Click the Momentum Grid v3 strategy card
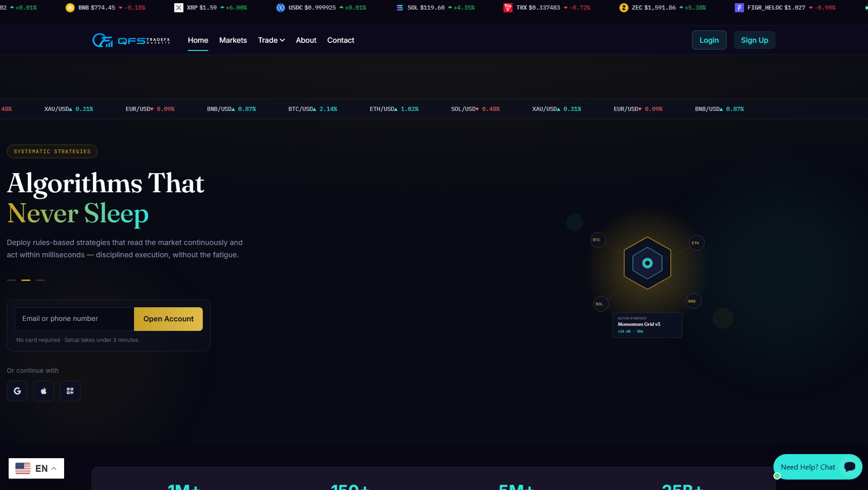This screenshot has height=490, width=868. (x=647, y=325)
